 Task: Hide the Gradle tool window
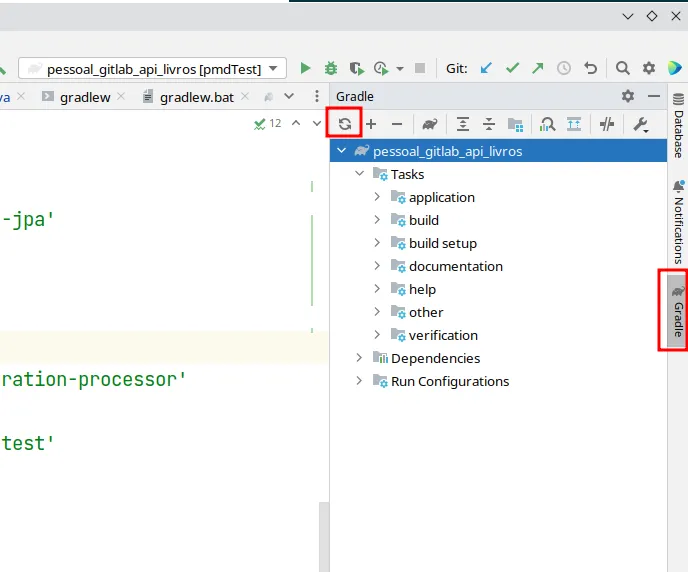tap(654, 96)
